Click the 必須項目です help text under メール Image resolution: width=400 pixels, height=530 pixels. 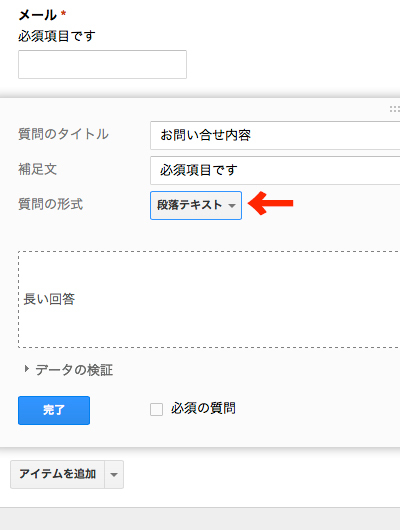coord(57,36)
